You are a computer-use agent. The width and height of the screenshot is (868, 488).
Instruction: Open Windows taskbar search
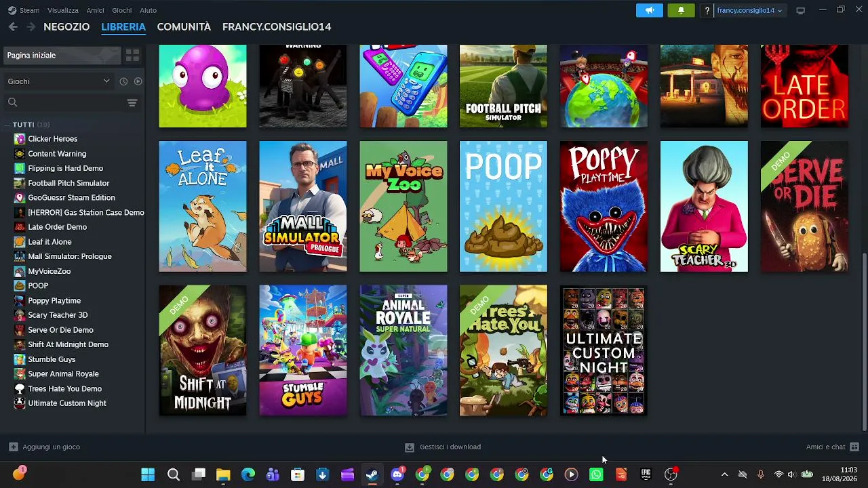tap(174, 474)
